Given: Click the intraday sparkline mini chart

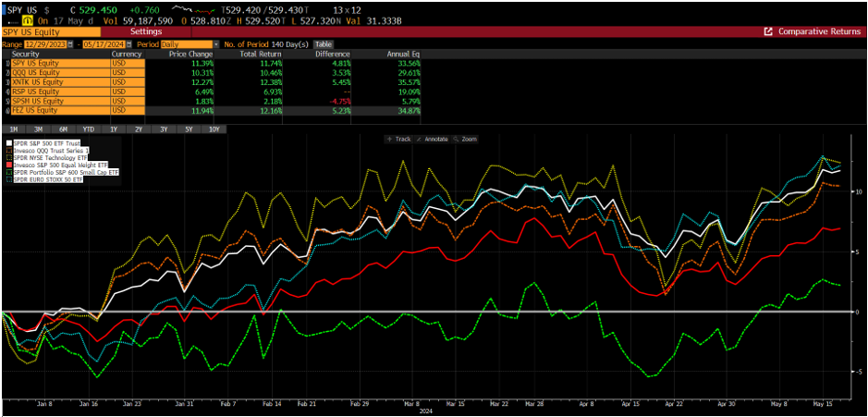Looking at the screenshot, I should pos(194,9).
